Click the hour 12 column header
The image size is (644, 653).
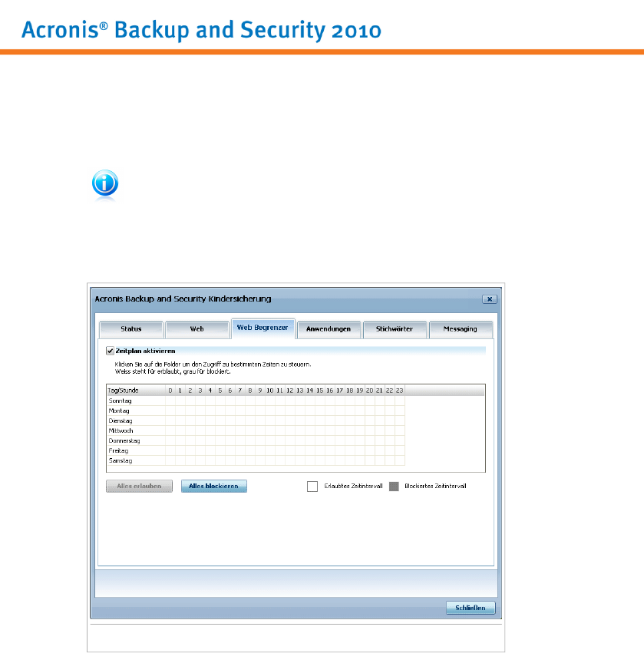pos(290,391)
